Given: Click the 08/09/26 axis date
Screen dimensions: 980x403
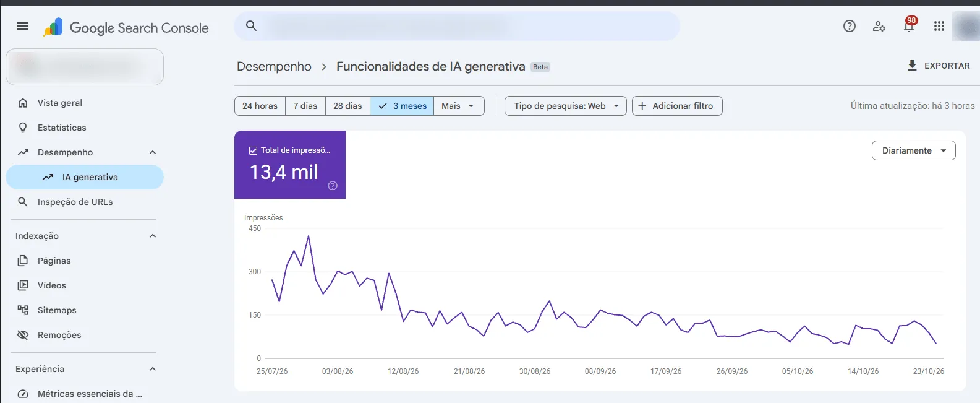Looking at the screenshot, I should pyautogui.click(x=600, y=371).
